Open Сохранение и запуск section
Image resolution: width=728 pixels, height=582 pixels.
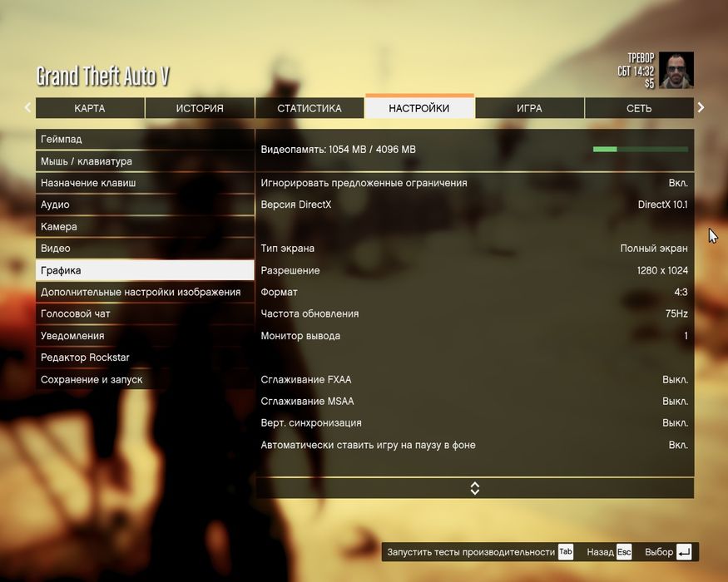pyautogui.click(x=145, y=379)
